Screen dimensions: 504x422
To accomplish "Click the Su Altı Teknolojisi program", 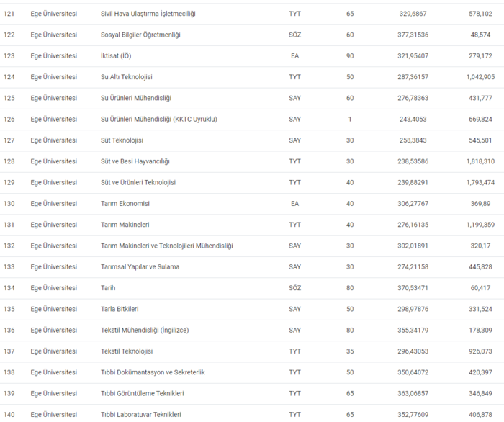I will point(127,77).
